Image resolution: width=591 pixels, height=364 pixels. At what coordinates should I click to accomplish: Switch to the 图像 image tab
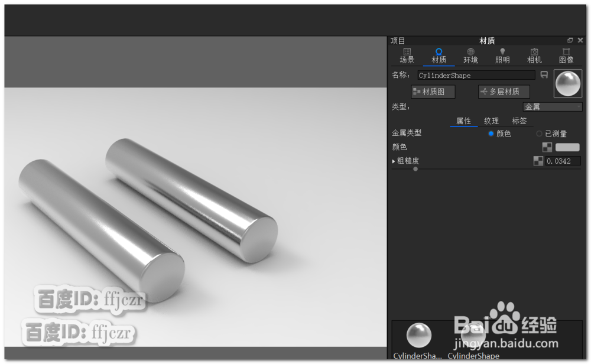tap(566, 56)
